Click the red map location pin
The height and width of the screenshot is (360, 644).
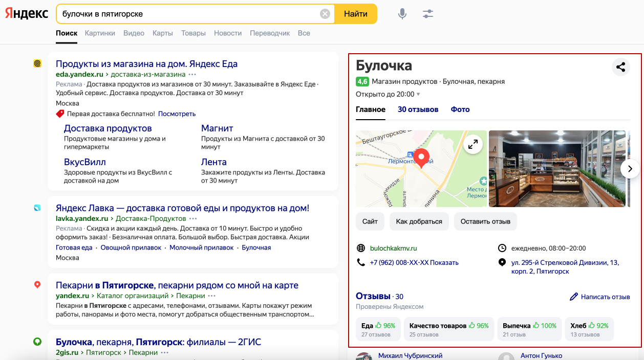421,158
